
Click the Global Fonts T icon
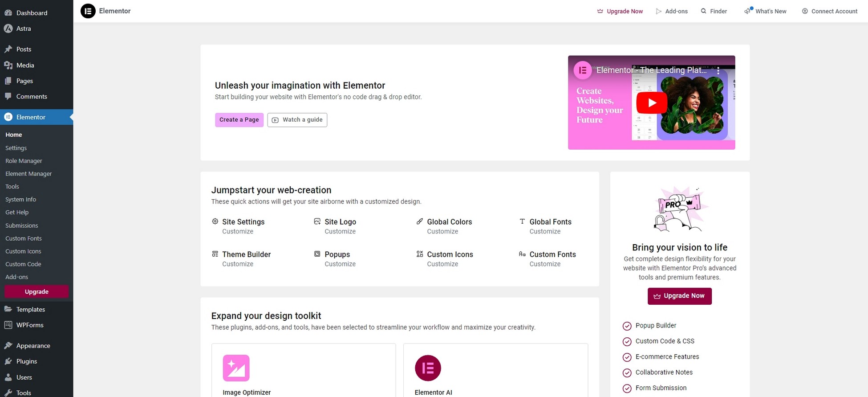522,221
